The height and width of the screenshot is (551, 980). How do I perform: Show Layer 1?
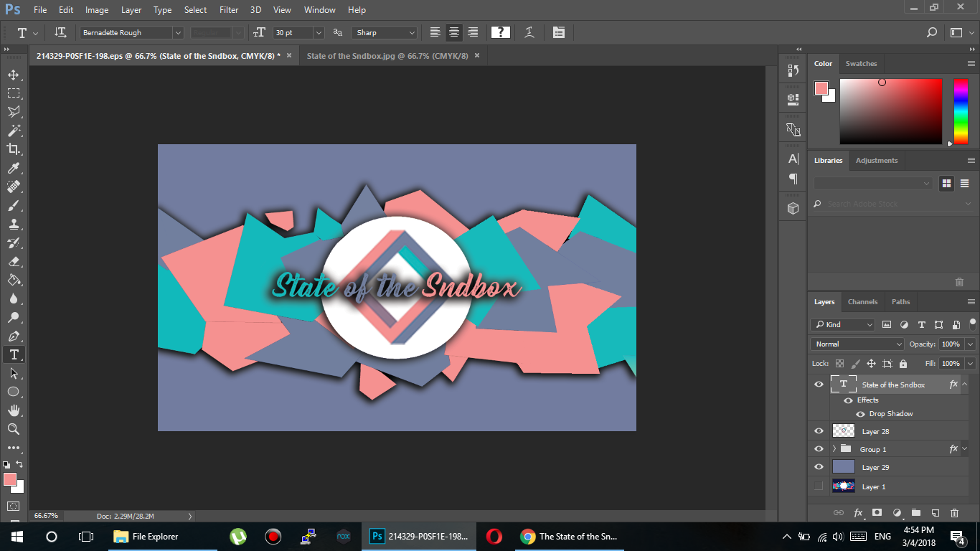(x=819, y=486)
